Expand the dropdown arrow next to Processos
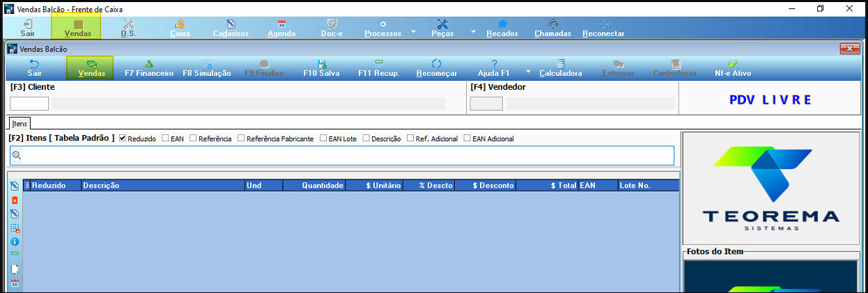The height and width of the screenshot is (293, 868). pyautogui.click(x=414, y=31)
